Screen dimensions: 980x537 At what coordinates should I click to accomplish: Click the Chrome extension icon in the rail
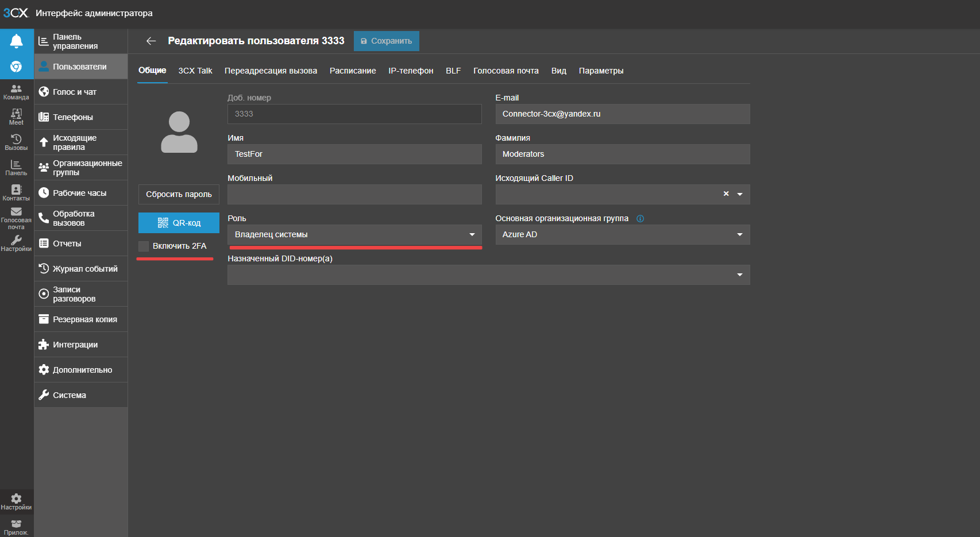click(x=16, y=67)
